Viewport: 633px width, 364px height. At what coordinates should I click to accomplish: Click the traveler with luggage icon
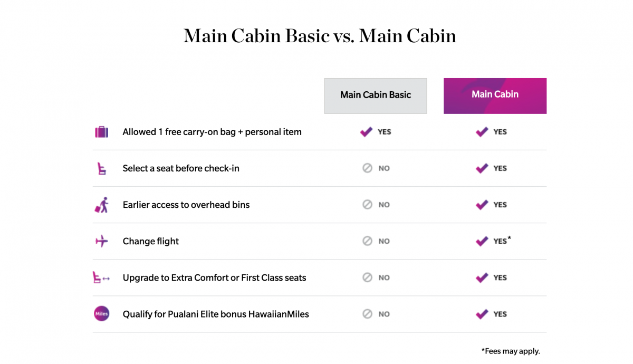pos(101,205)
